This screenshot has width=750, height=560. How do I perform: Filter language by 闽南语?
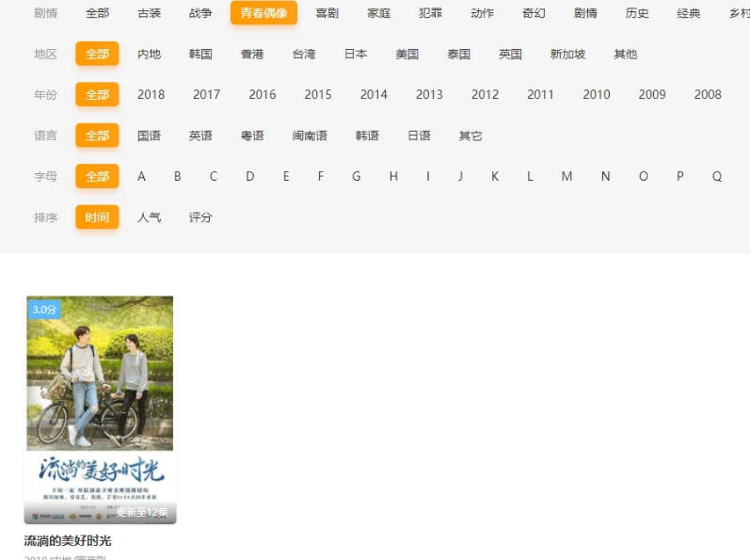click(x=310, y=136)
